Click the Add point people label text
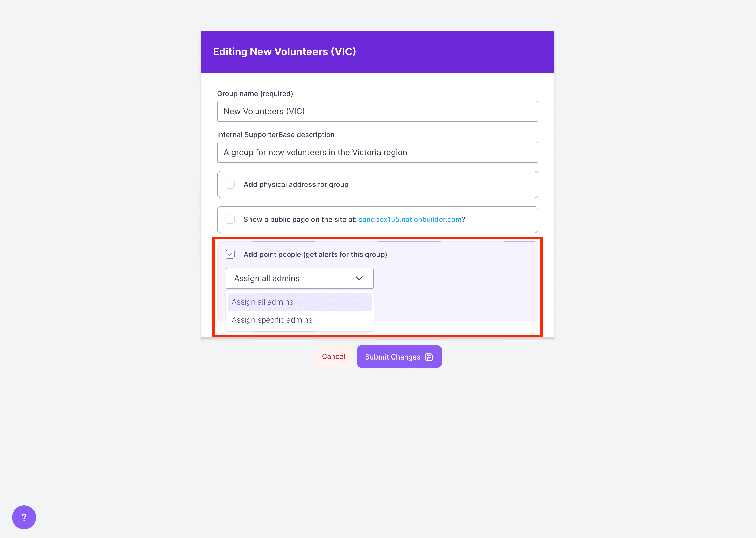 (315, 254)
